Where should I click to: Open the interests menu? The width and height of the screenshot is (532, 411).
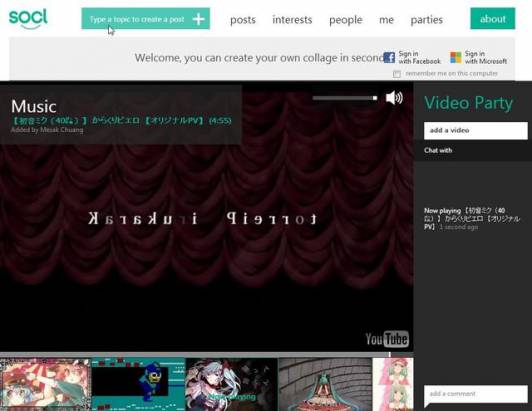[x=292, y=20]
